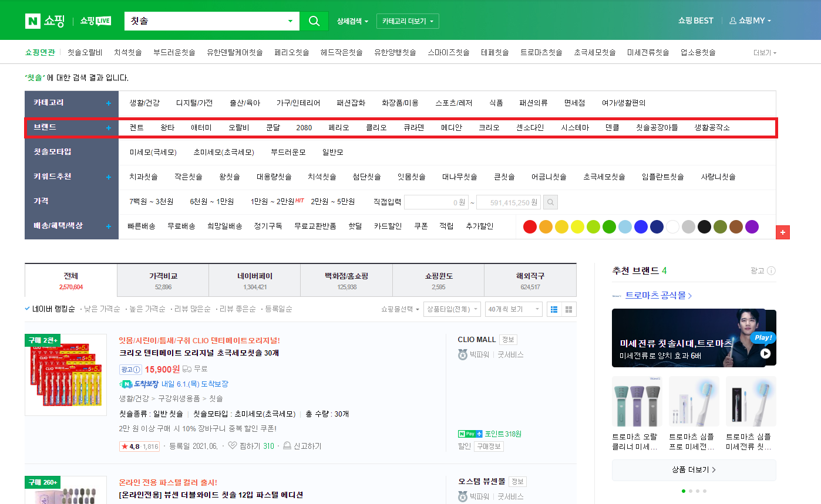Sort by 높은 가격순

(x=147, y=309)
